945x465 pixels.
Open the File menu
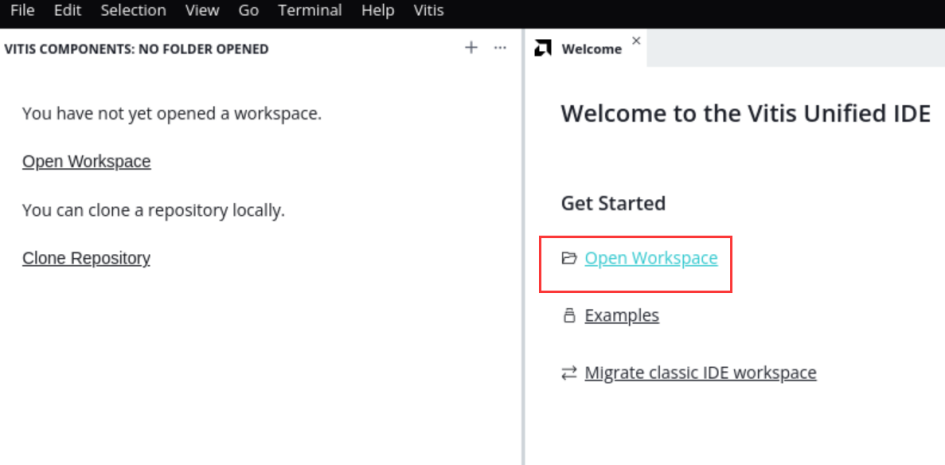(22, 10)
